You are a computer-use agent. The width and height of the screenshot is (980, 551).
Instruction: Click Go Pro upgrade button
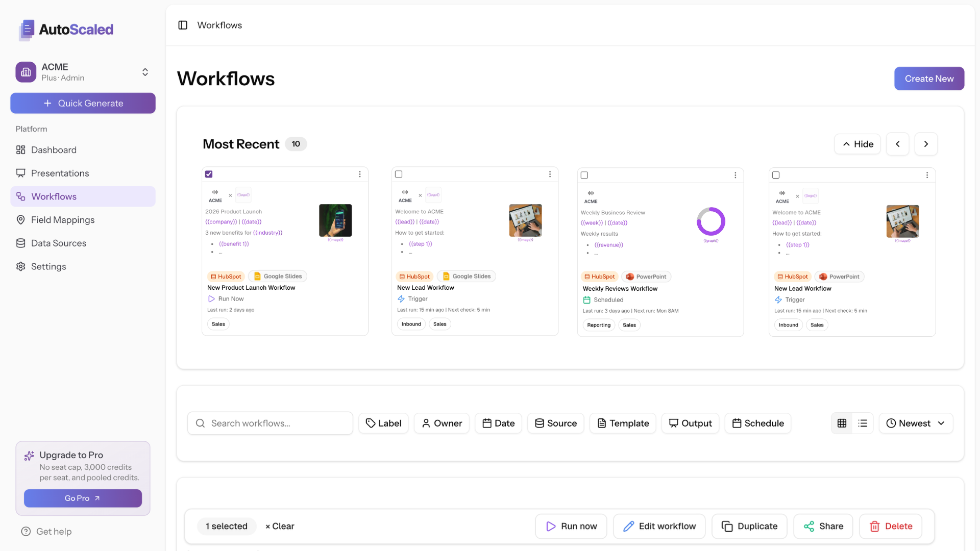[83, 498]
